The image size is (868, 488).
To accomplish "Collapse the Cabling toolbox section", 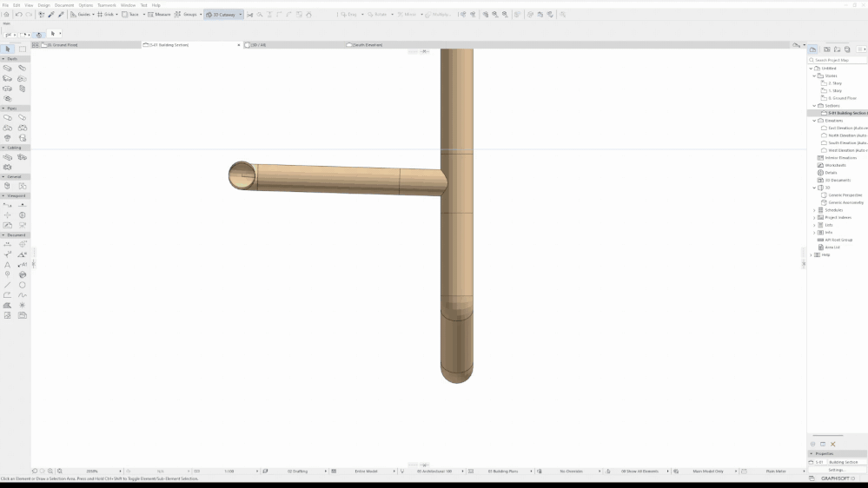I will pos(3,148).
